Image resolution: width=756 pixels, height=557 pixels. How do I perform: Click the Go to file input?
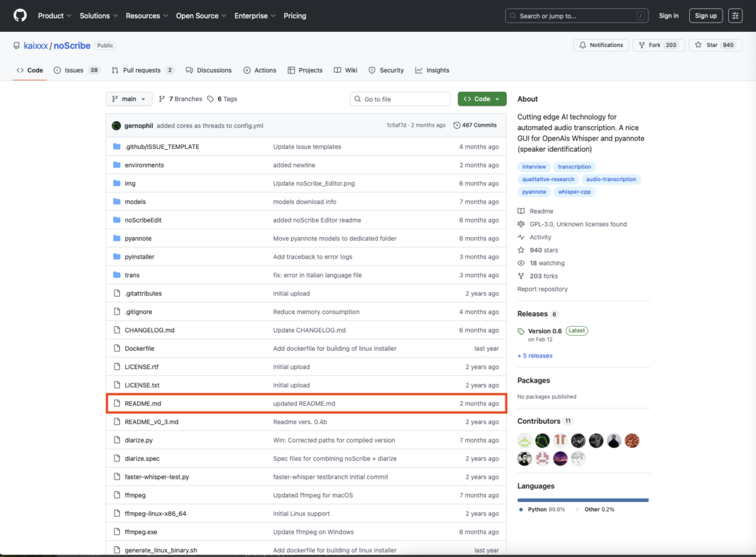(400, 99)
